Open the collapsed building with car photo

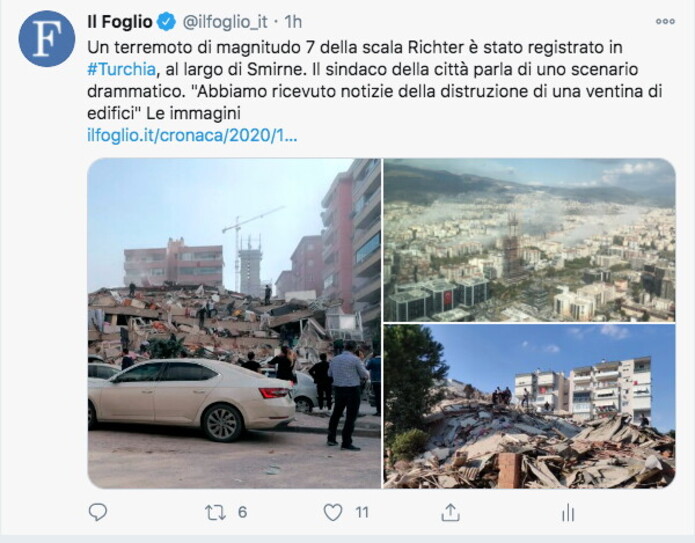[x=234, y=323]
